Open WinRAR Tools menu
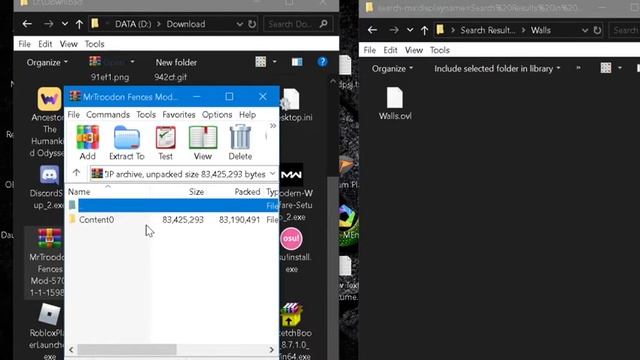Image resolution: width=640 pixels, height=360 pixels. (x=146, y=115)
